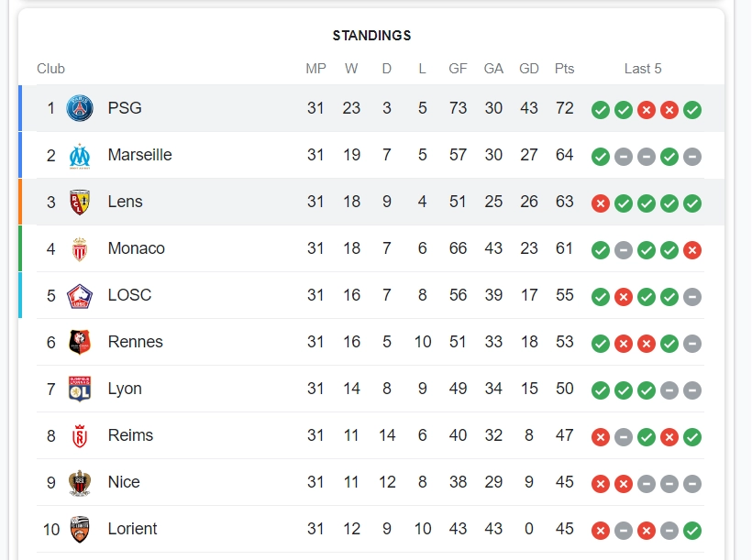Click Lorient's latest green win icon

pos(692,531)
